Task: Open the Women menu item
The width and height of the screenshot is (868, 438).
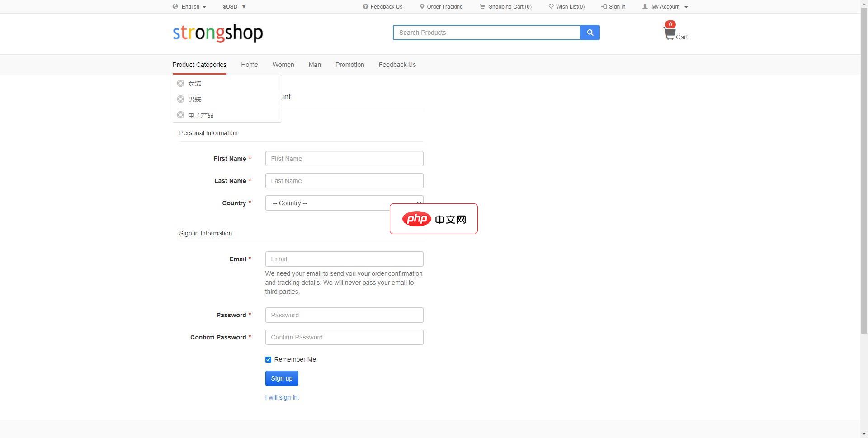Action: [283, 65]
